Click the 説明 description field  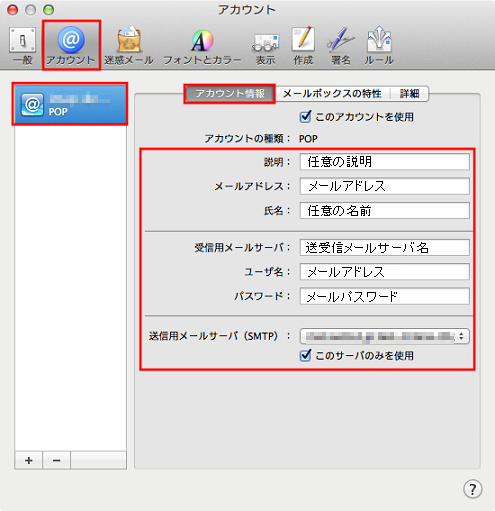click(385, 162)
